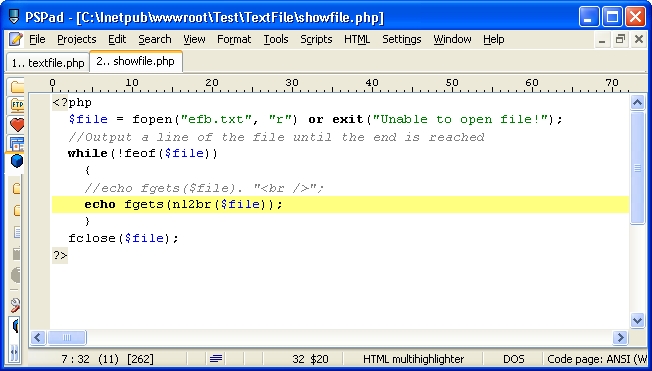Switch to the textfile.php tab
Viewport: 652px width, 371px height.
48,63
